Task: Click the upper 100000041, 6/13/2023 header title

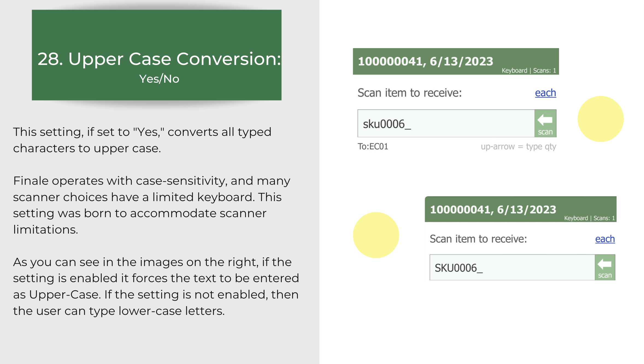Action: [x=425, y=61]
